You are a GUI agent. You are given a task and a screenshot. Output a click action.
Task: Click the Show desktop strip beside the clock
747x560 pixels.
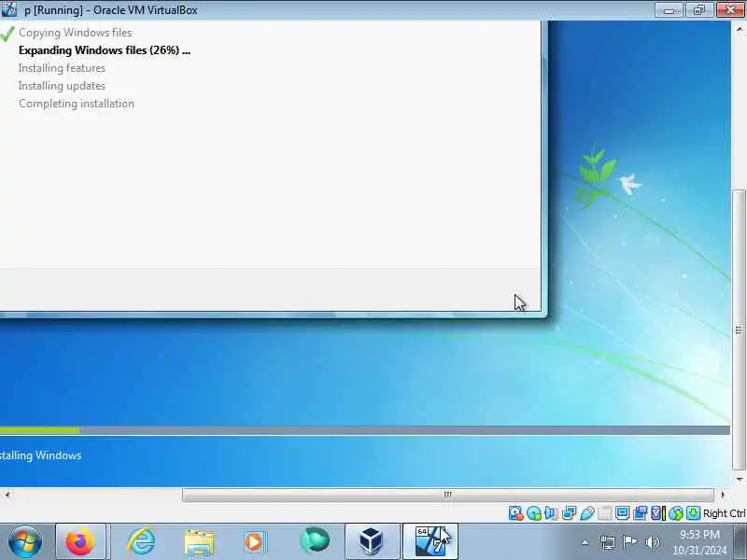[740, 541]
